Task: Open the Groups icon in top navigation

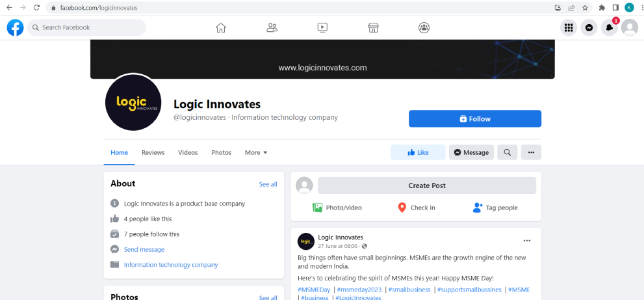Action: 424,27
